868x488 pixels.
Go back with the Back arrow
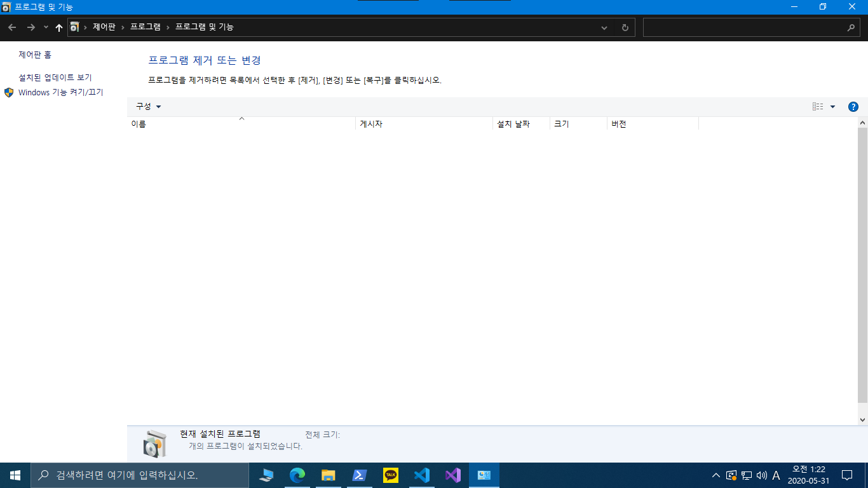(12, 27)
